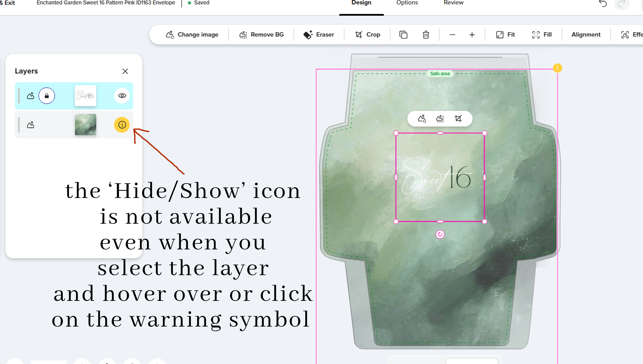Click the Sweet 16 image on the canvas

click(440, 177)
